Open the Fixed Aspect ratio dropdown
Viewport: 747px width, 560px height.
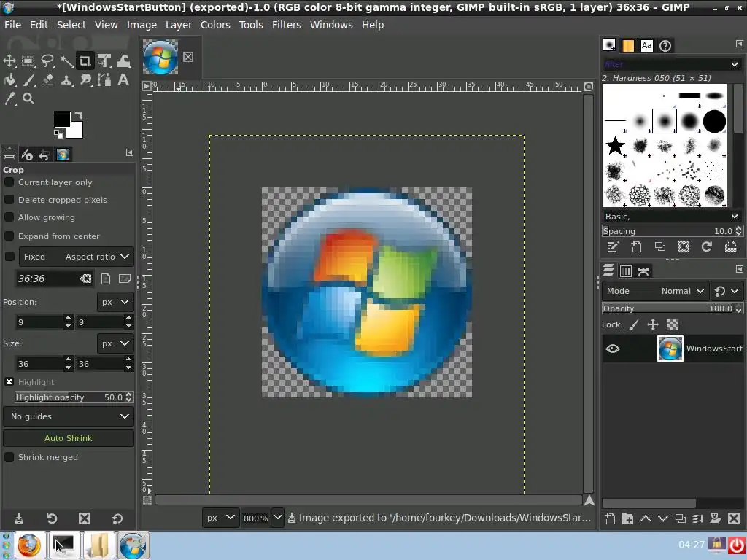pos(76,257)
